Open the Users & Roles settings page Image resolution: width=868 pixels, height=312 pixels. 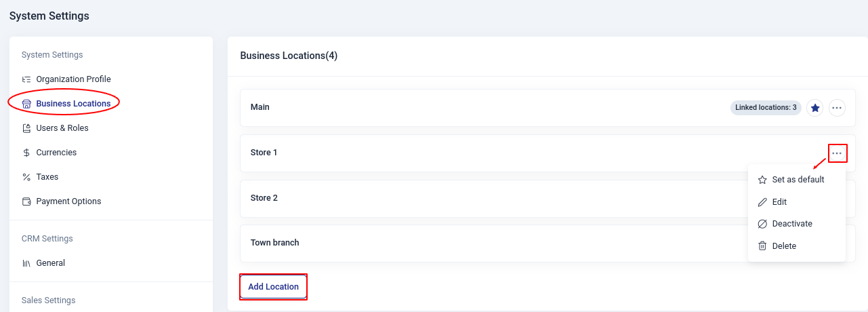62,128
